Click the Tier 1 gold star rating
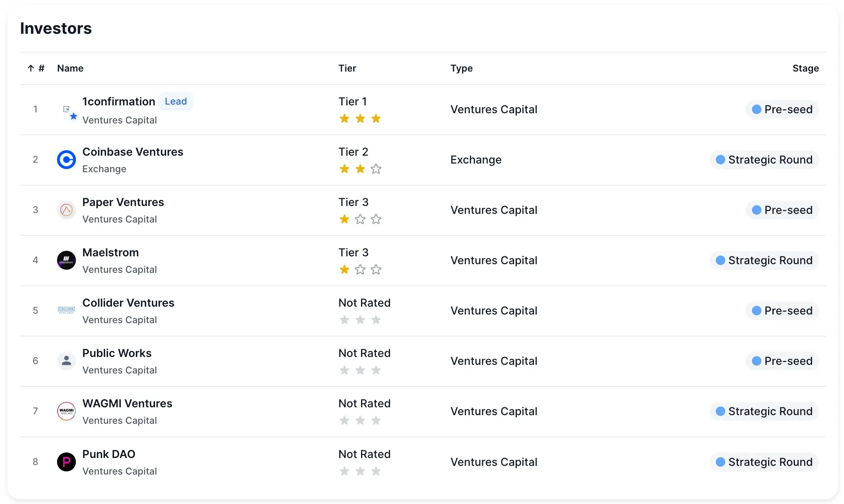844x504 pixels. coord(360,119)
